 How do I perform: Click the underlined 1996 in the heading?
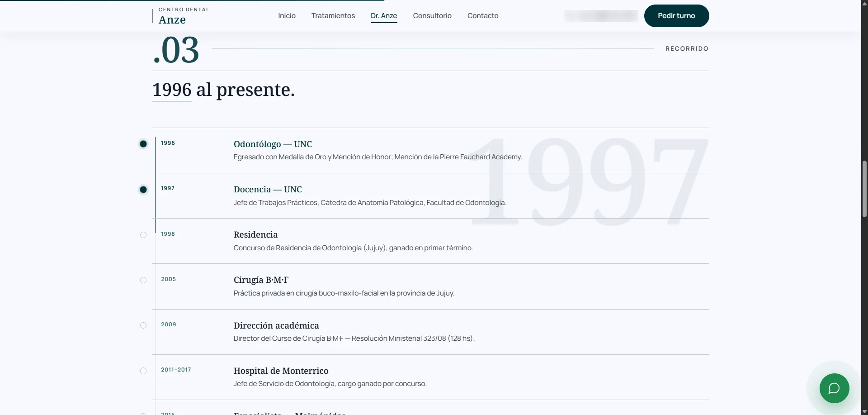[172, 90]
